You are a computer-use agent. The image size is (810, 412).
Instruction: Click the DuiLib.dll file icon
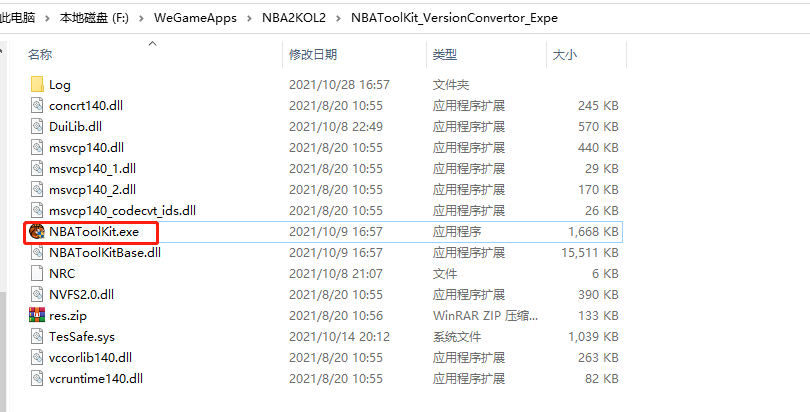(x=37, y=126)
